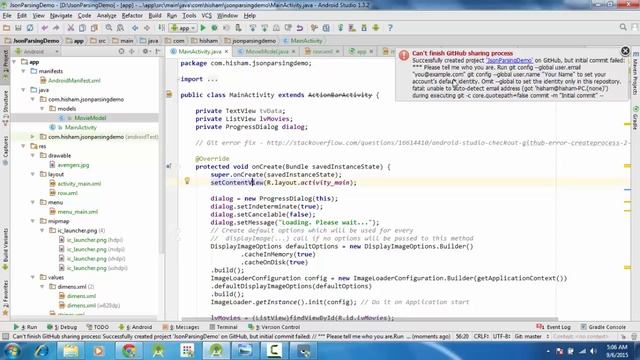Expand the collapsed import statements

click(213, 79)
